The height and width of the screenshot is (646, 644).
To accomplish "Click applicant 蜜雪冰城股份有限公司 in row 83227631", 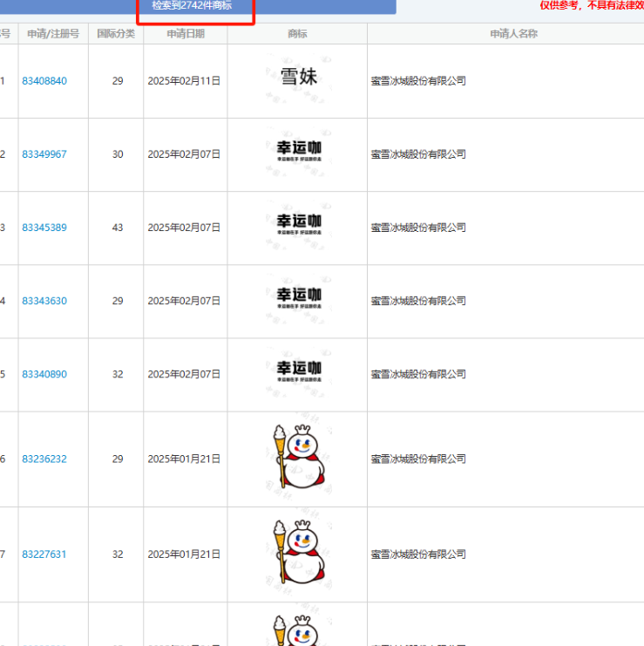I will tap(418, 554).
